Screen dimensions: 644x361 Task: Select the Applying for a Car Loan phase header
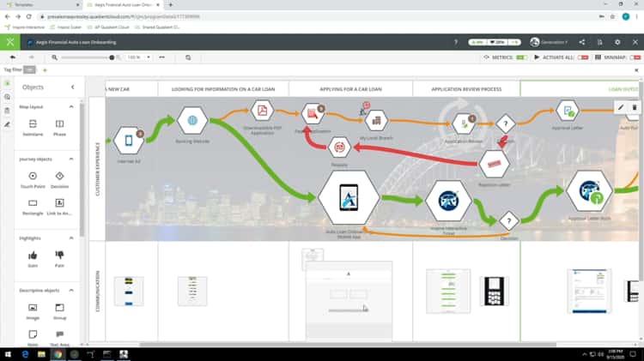350,89
